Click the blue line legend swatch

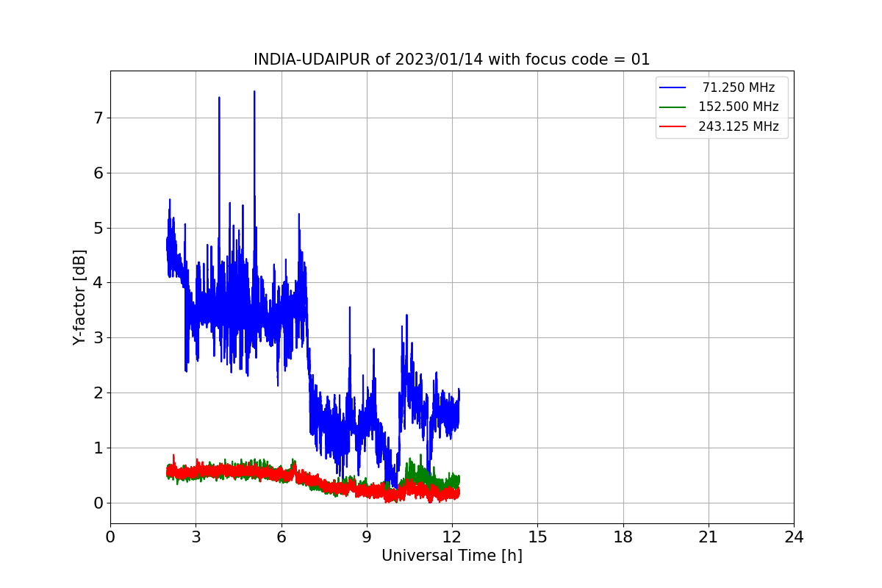pos(673,87)
